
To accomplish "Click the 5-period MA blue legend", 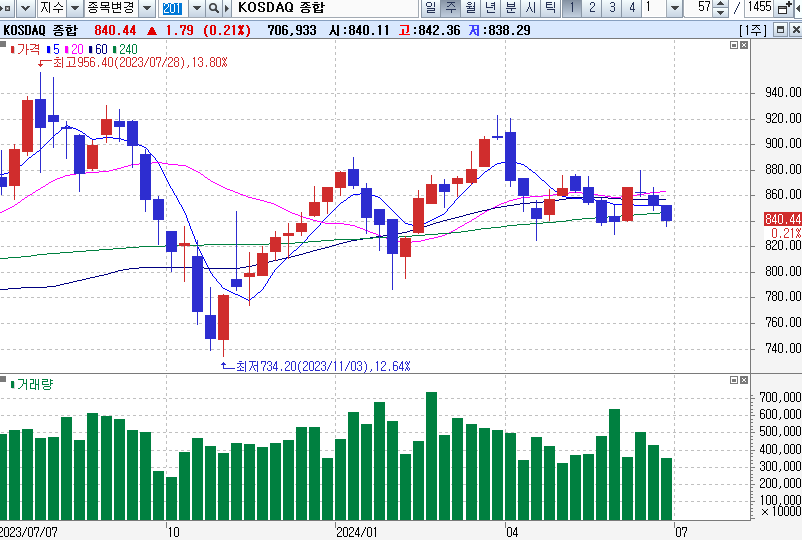I will 53,50.
